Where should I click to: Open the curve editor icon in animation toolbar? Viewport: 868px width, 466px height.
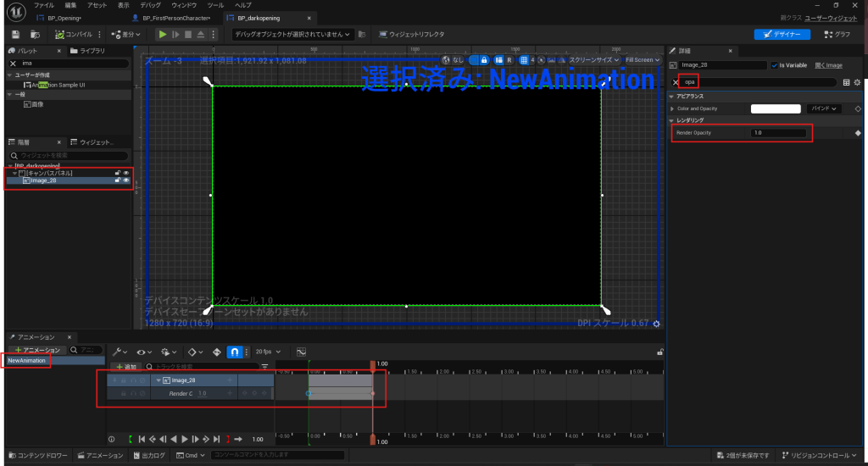301,352
